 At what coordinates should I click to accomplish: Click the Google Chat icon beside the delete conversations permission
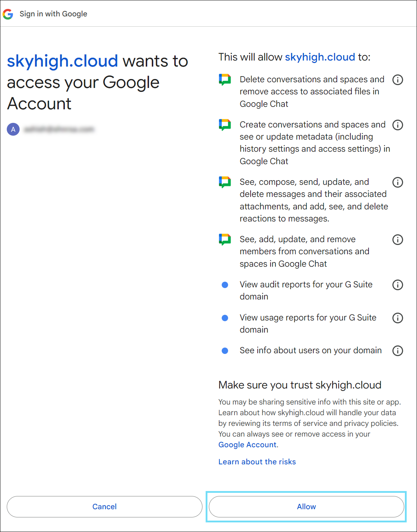225,79
